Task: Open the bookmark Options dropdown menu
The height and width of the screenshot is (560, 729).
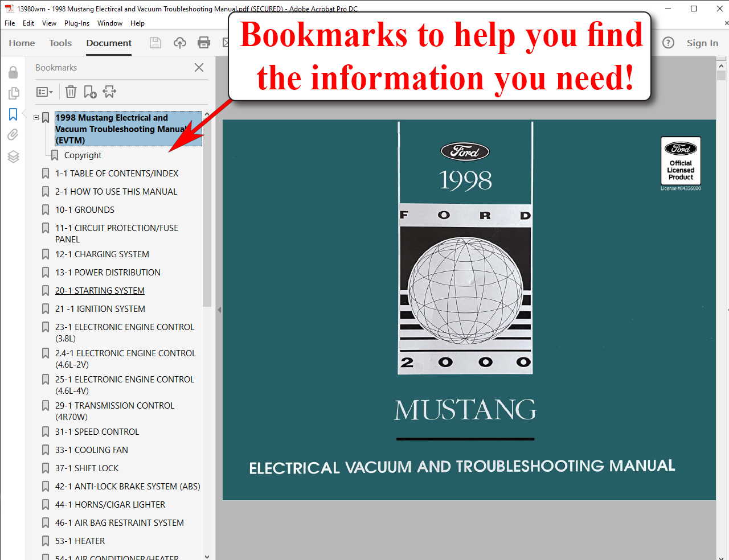Action: coord(44,92)
